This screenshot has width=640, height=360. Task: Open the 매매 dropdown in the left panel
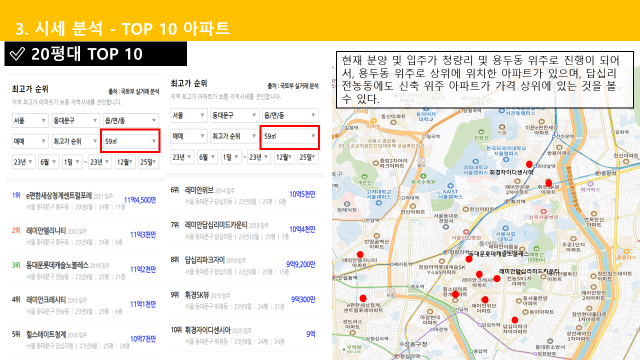[30, 141]
